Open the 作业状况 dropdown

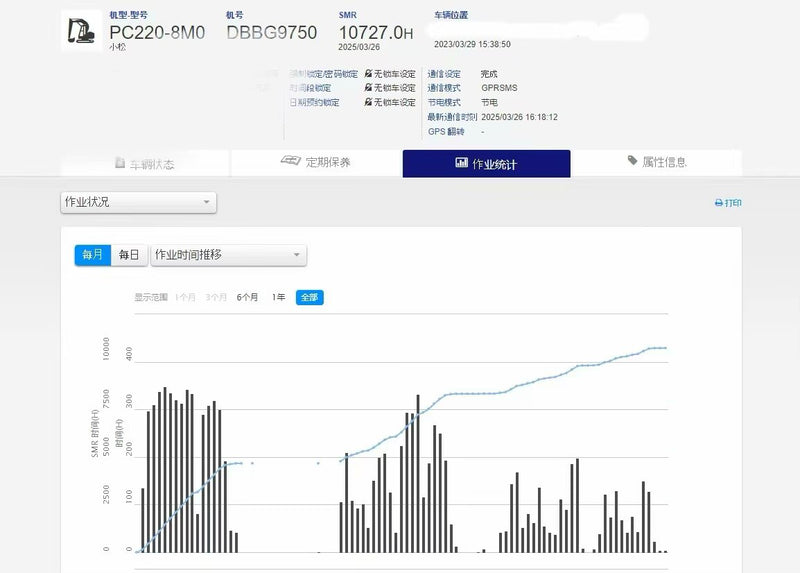[x=138, y=202]
